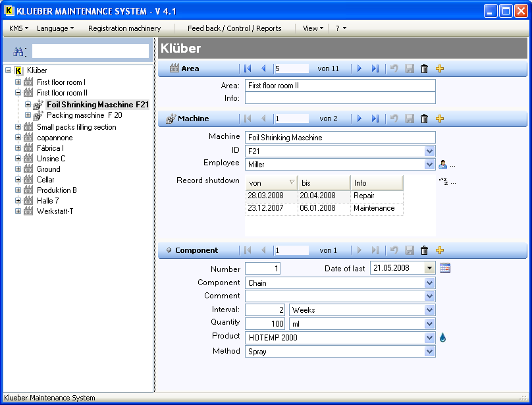The height and width of the screenshot is (405, 532).
Task: Open the Quantity unit dropdown
Action: click(x=429, y=324)
